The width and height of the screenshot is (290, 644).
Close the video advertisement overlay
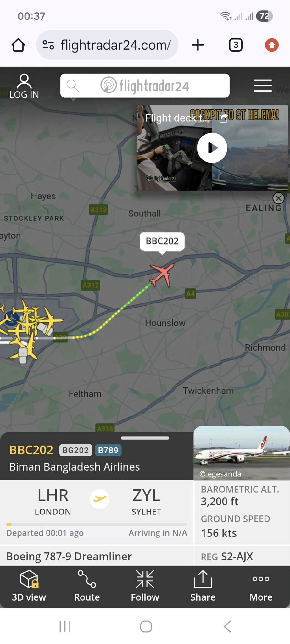(278, 198)
